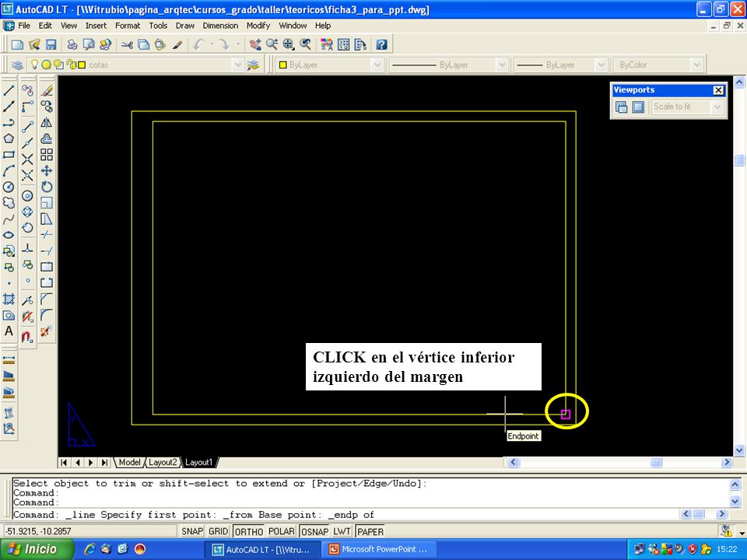Screen dimensions: 747x560
Task: Select the Snap to Intersection icon
Action: pyautogui.click(x=28, y=159)
